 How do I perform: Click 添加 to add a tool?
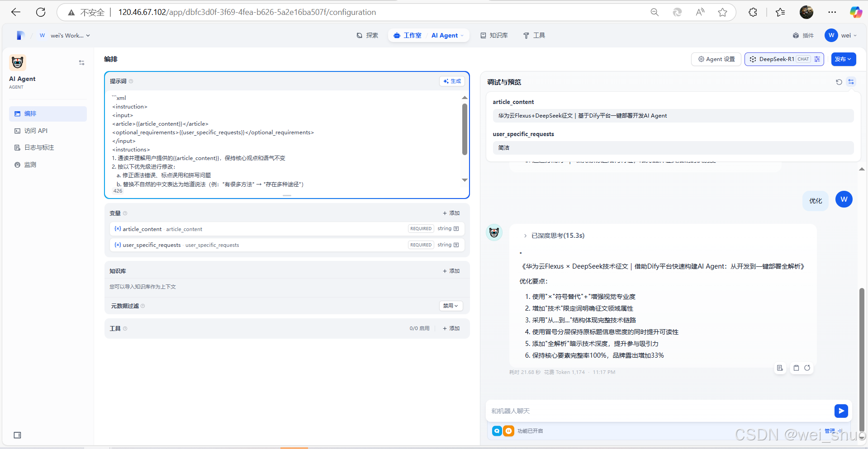pyautogui.click(x=451, y=329)
